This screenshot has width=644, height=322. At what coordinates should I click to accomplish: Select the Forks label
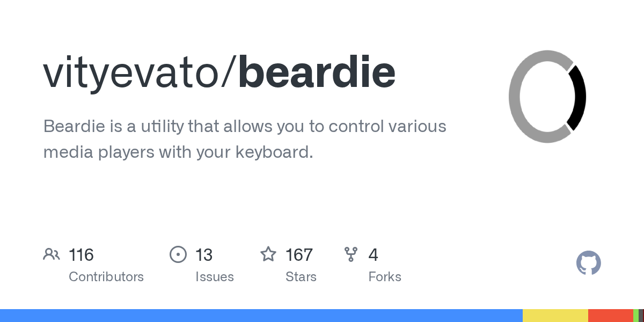click(385, 277)
